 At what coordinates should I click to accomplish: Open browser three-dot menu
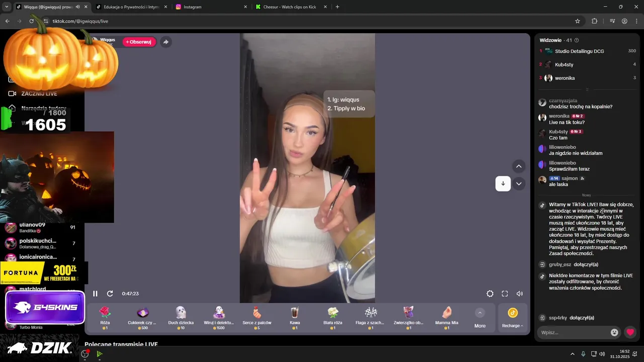point(636,21)
